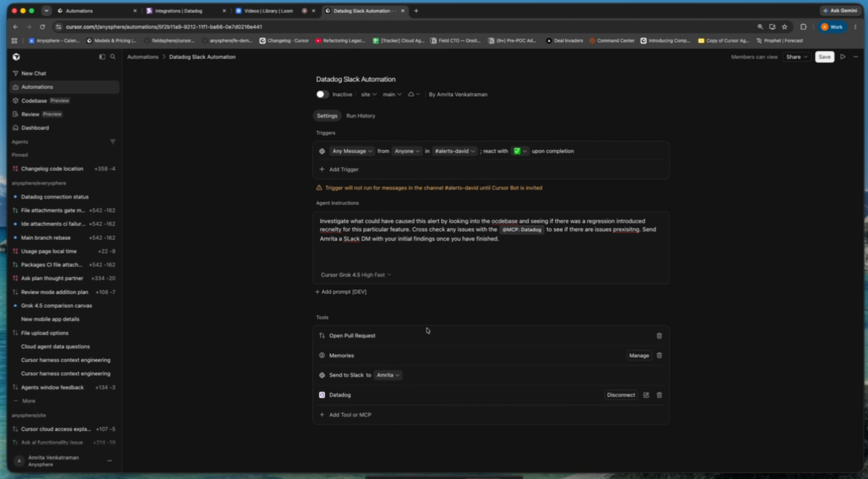Click Add prompt [DEV]
868x479 pixels.
(341, 292)
